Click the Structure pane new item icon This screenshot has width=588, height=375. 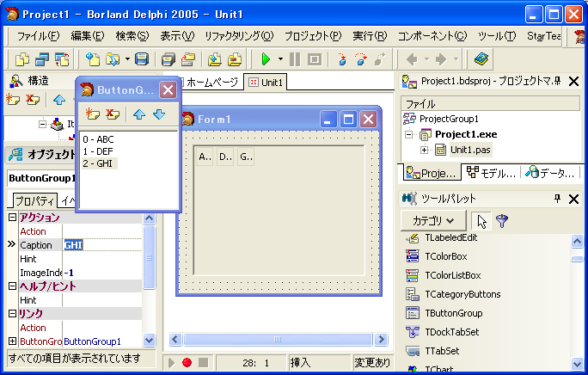13,100
